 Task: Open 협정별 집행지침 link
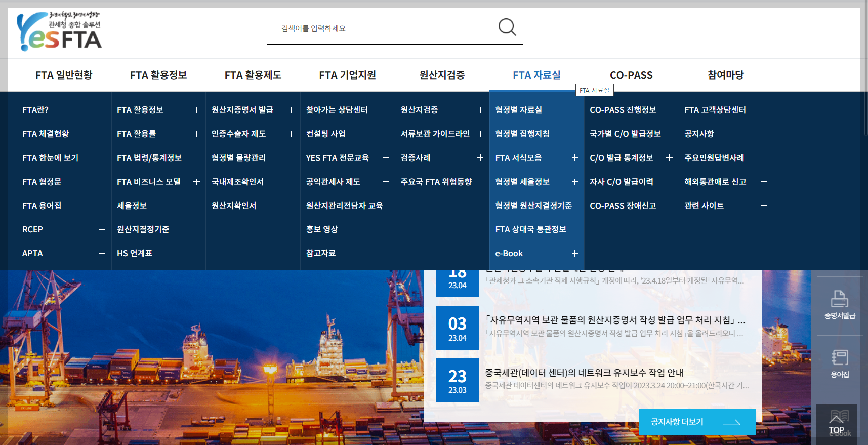(x=522, y=134)
